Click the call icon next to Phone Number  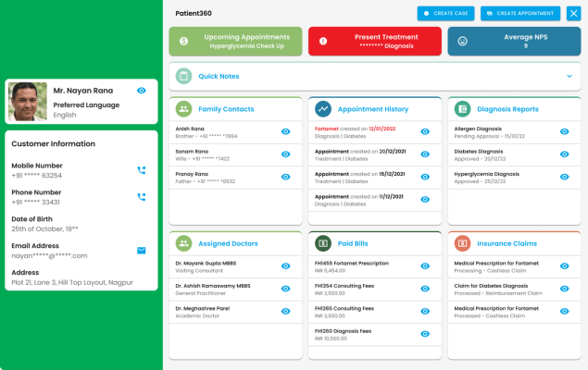click(142, 197)
